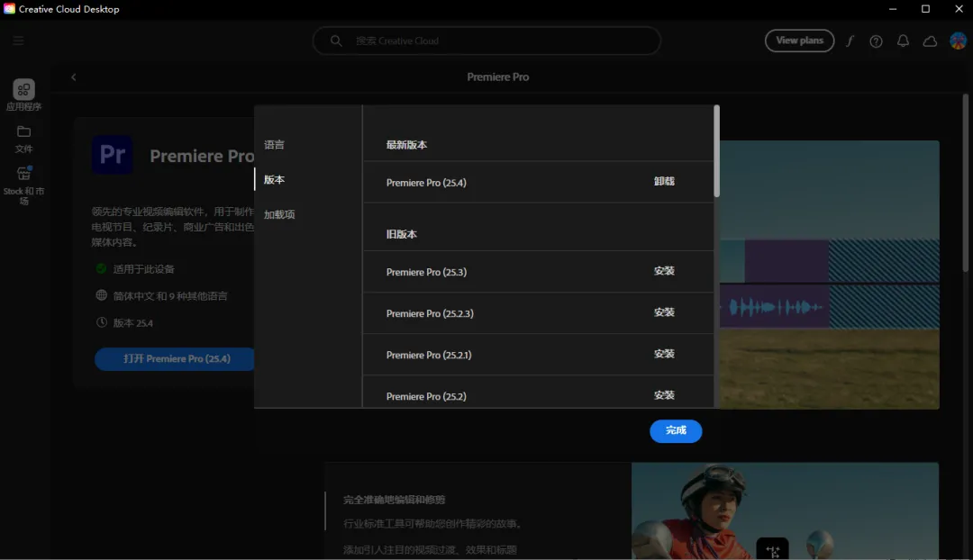The image size is (973, 560).
Task: Click the 'Premiere Pro (25.2)' version label
Action: click(426, 397)
